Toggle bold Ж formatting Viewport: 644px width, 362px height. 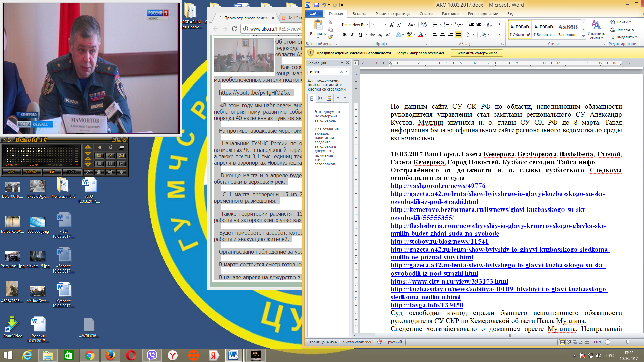(344, 35)
